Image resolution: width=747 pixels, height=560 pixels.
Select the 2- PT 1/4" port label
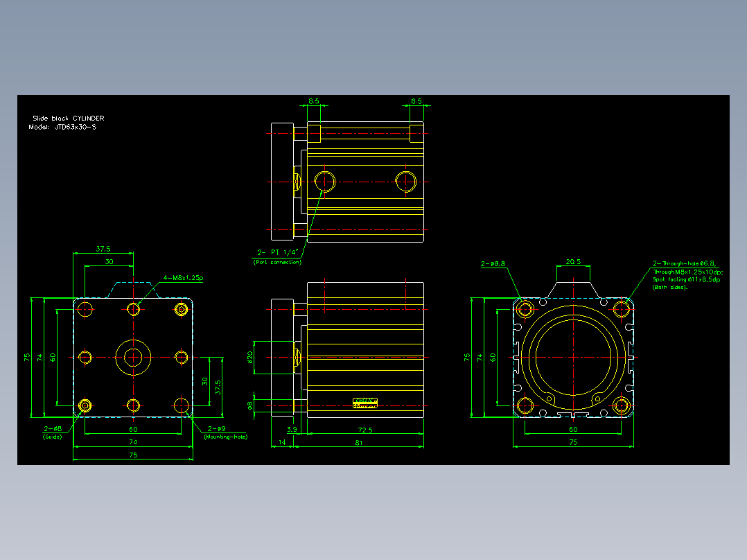point(277,252)
